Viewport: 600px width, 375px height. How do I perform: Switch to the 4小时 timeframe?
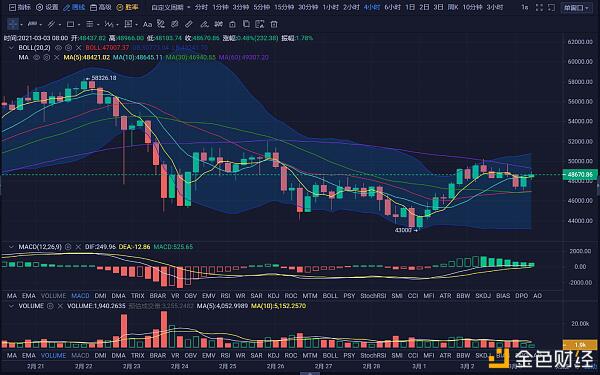pyautogui.click(x=372, y=7)
